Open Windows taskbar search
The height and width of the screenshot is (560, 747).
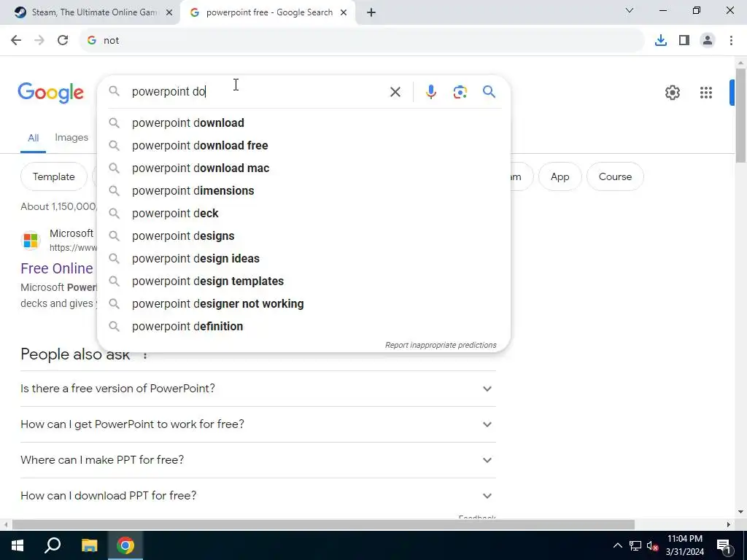point(53,545)
